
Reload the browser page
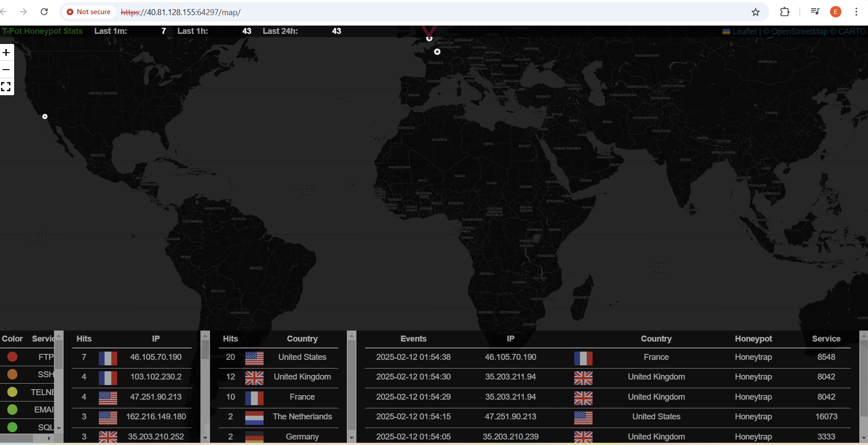44,12
